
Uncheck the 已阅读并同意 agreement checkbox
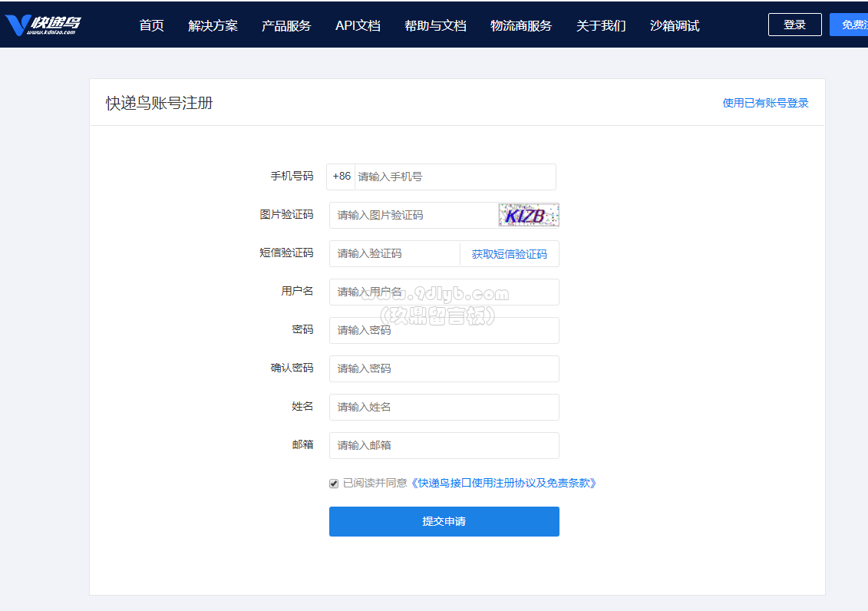pyautogui.click(x=334, y=484)
